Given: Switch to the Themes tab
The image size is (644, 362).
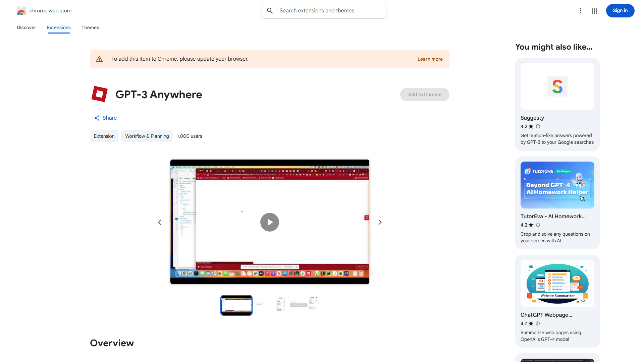Looking at the screenshot, I should point(90,27).
